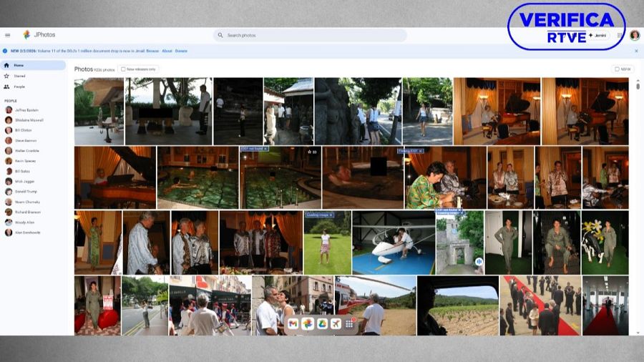The image size is (644, 362).
Task: Open the woman walking on road photo
Action: (x=428, y=111)
